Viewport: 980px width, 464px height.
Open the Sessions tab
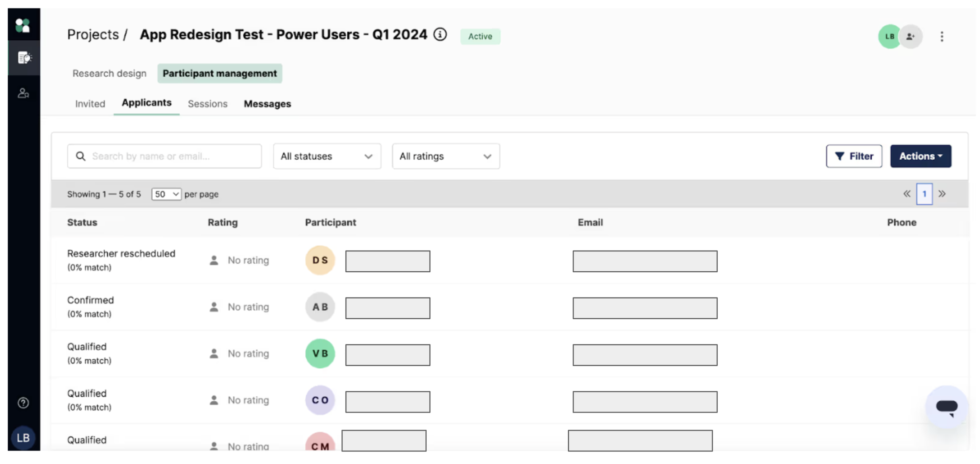pyautogui.click(x=208, y=104)
